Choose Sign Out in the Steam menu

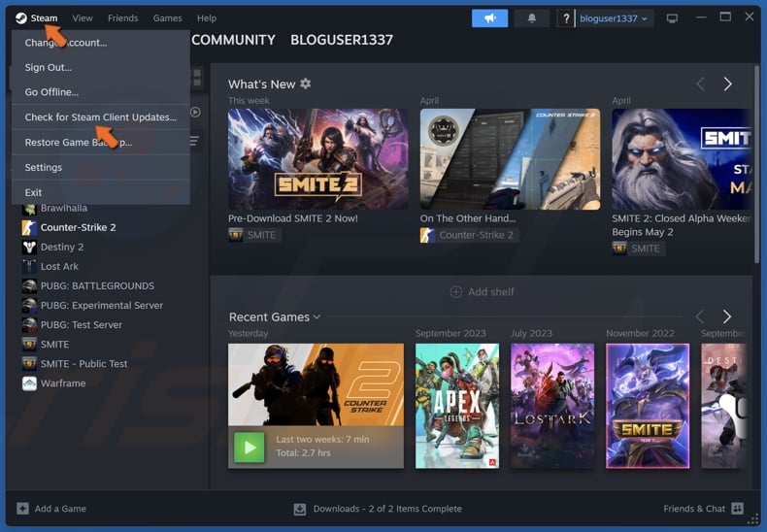[x=101, y=68]
